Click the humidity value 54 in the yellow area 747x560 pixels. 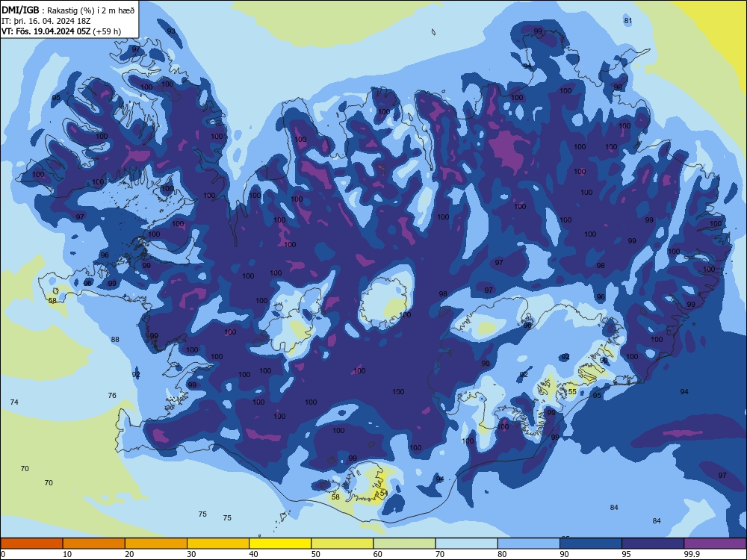tap(383, 493)
